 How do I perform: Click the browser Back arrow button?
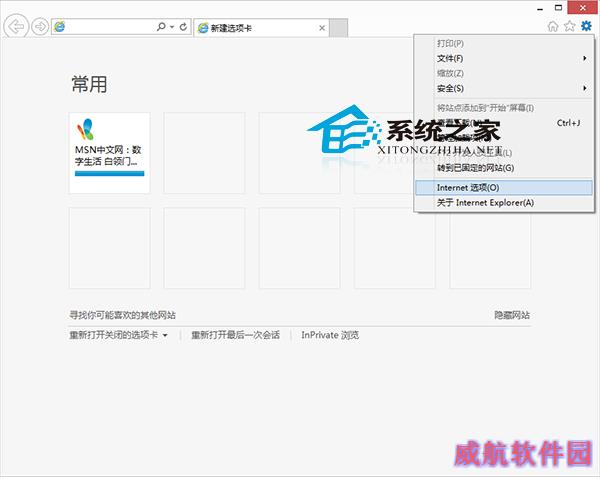click(16, 26)
